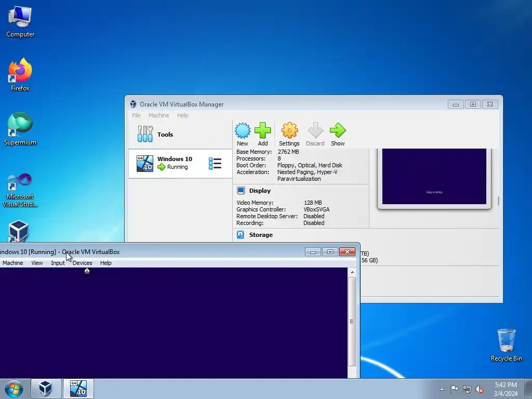This screenshot has width=532, height=399.
Task: Click the Display section header icon
Action: click(x=241, y=191)
